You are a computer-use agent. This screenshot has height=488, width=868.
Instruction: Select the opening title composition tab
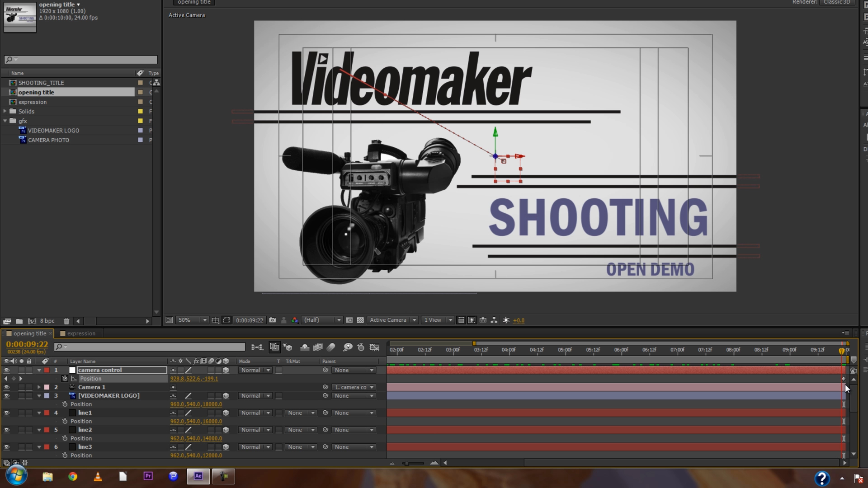(27, 333)
